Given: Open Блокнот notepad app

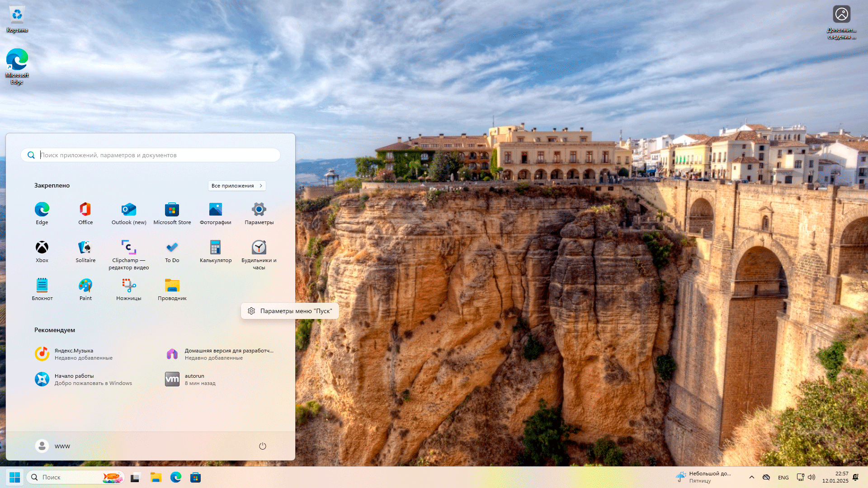Looking at the screenshot, I should [42, 289].
